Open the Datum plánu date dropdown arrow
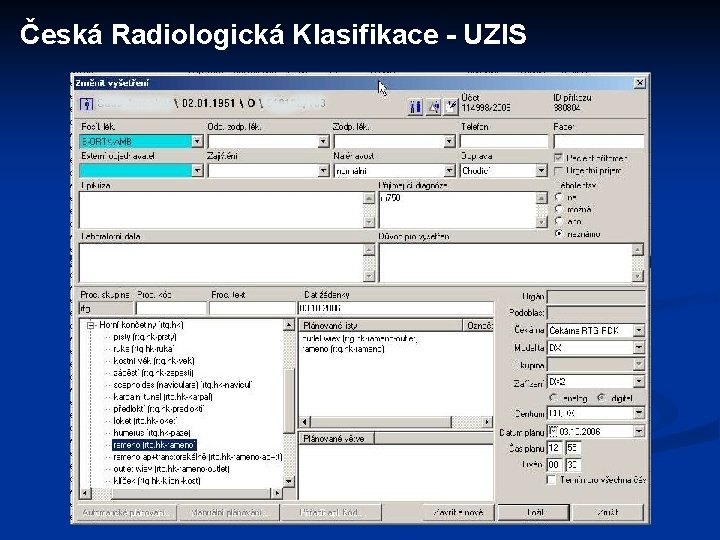Viewport: 720px width, 540px height. (639, 431)
